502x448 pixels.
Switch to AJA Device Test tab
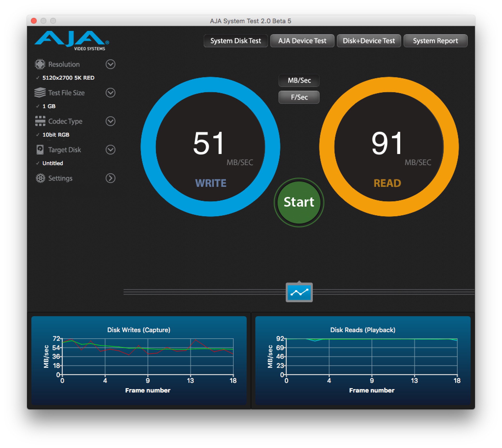302,41
